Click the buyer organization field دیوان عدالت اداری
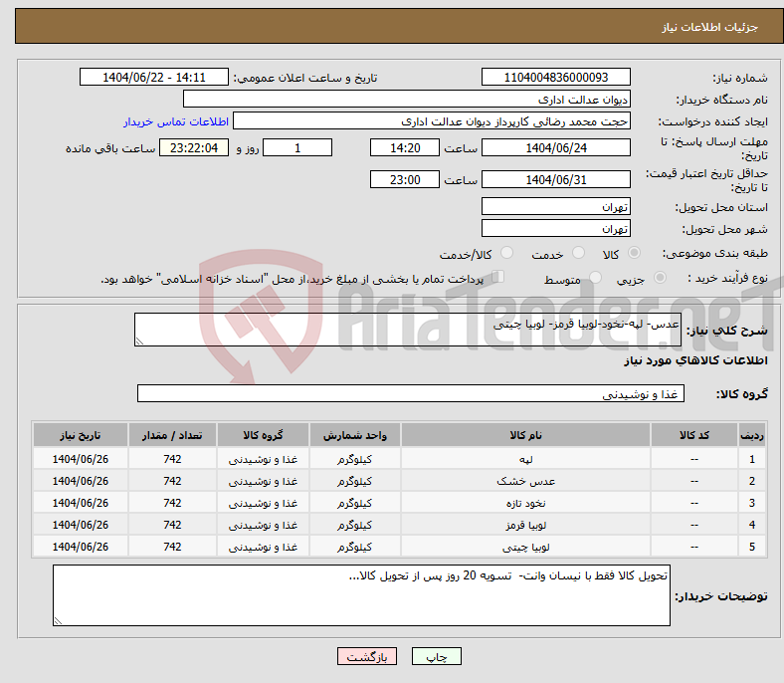This screenshot has width=784, height=683. click(x=407, y=100)
